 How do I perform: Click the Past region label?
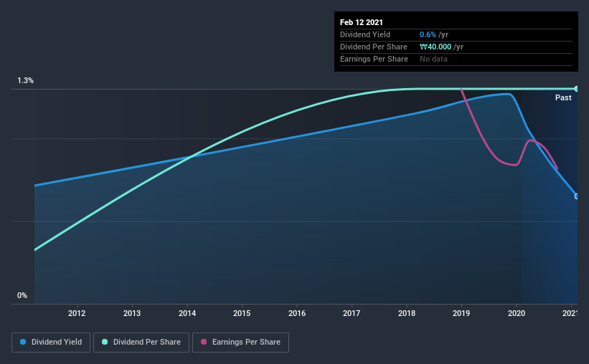tap(563, 97)
